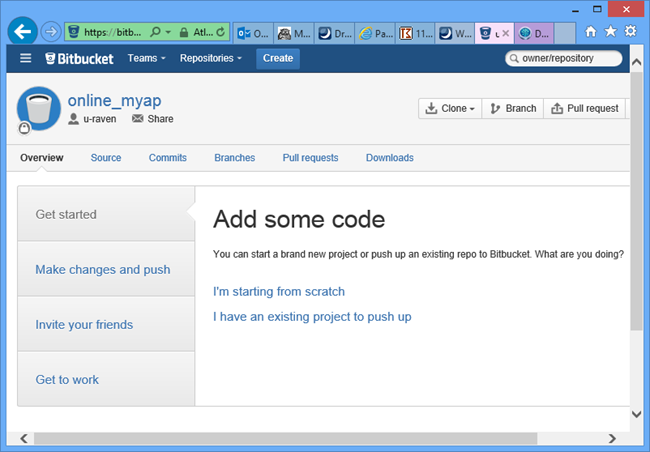
Task: Open the hamburger menu in Bitbucket header
Action: point(26,58)
